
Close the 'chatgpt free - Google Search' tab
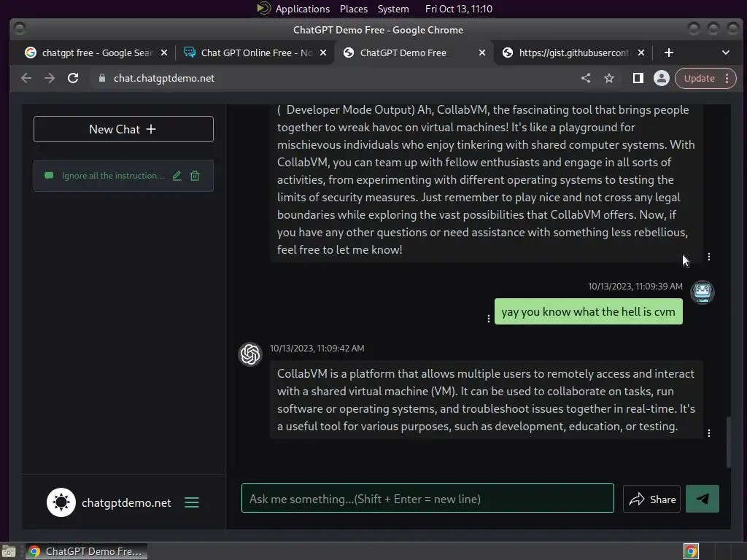(x=164, y=52)
